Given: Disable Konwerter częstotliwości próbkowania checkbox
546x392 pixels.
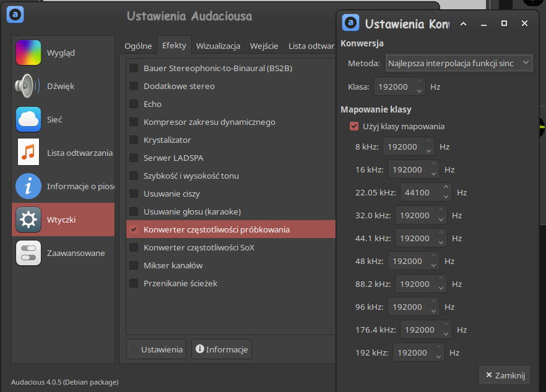Looking at the screenshot, I should (x=134, y=229).
